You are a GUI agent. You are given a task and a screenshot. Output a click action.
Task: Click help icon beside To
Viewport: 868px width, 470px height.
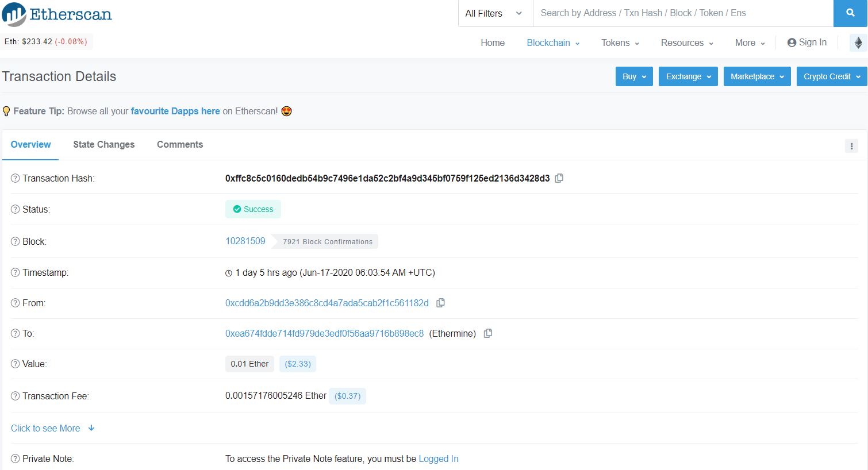click(x=16, y=333)
